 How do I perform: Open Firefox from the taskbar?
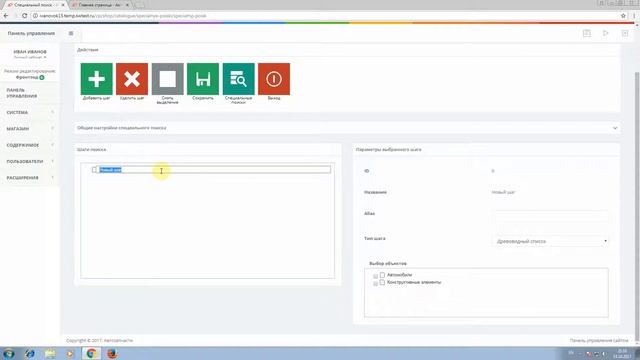112,353
